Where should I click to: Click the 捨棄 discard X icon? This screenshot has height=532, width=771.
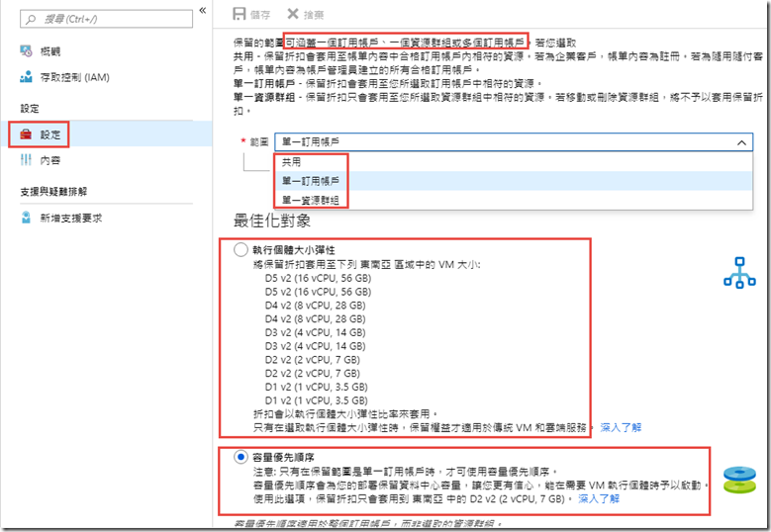click(293, 14)
